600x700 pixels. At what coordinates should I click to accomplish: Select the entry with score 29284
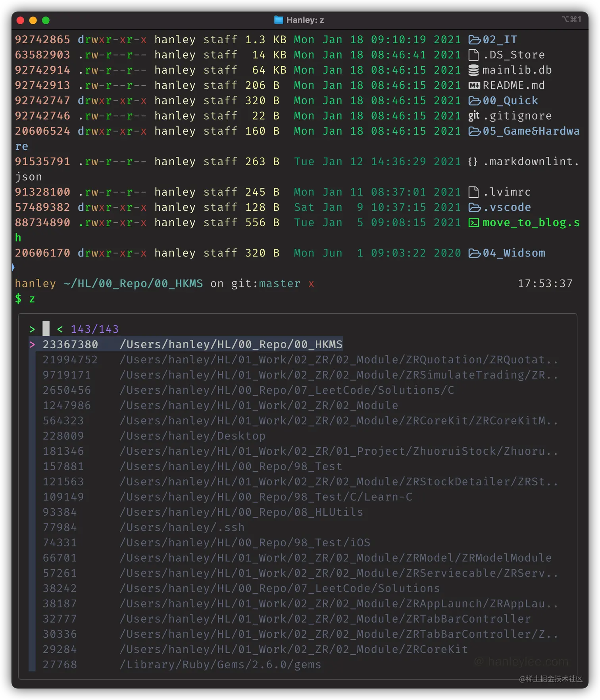[x=255, y=649]
